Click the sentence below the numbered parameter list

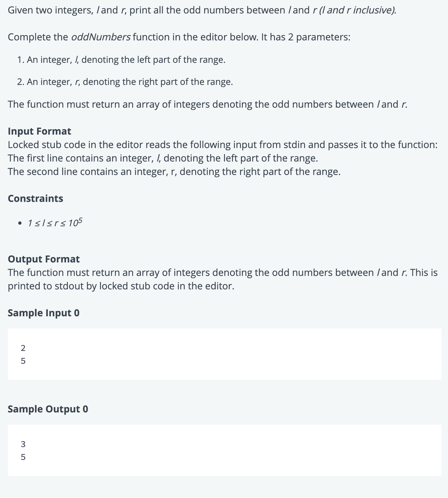[207, 104]
